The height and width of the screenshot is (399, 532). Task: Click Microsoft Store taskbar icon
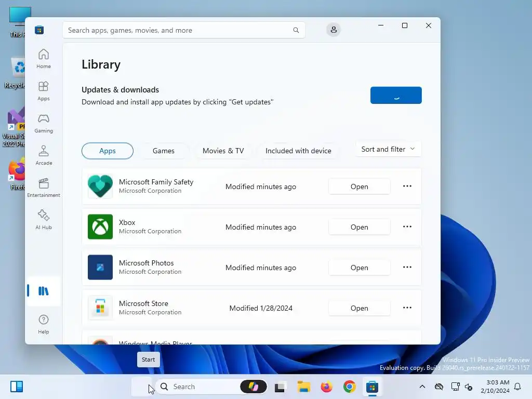pyautogui.click(x=372, y=387)
